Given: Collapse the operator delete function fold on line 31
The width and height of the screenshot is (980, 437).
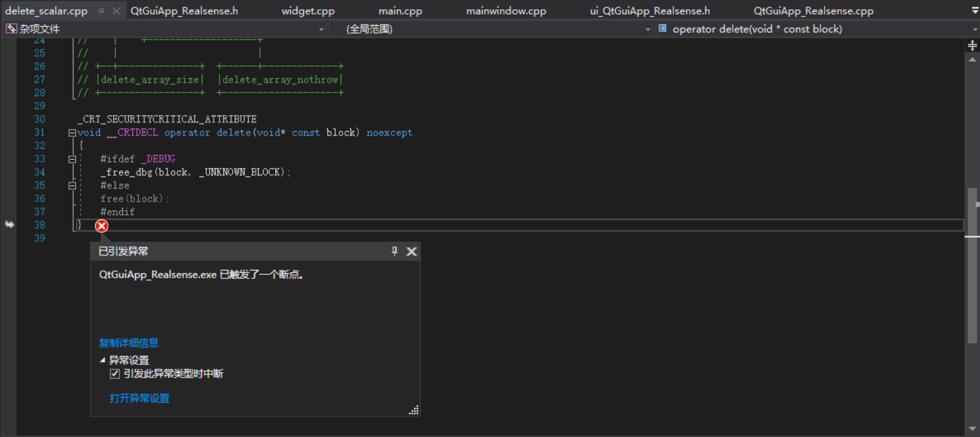Looking at the screenshot, I should 71,132.
